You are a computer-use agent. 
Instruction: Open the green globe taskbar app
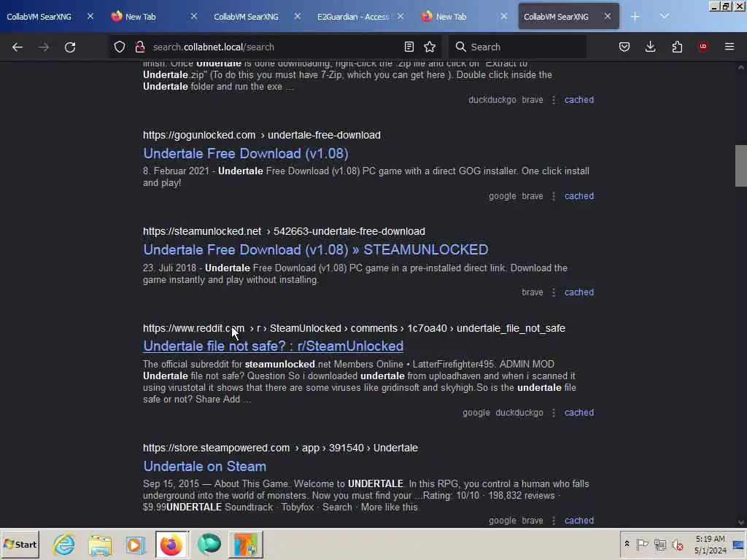[209, 545]
